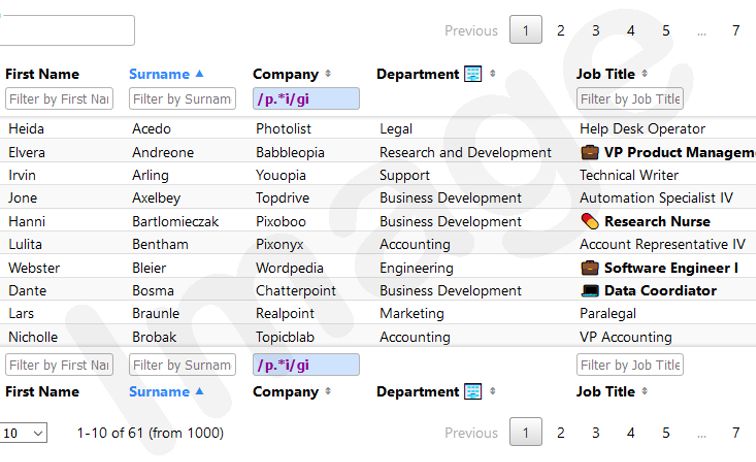Click the pill icon beside Research Nurse
Viewport: 756px width, 462px height.
[x=589, y=221]
